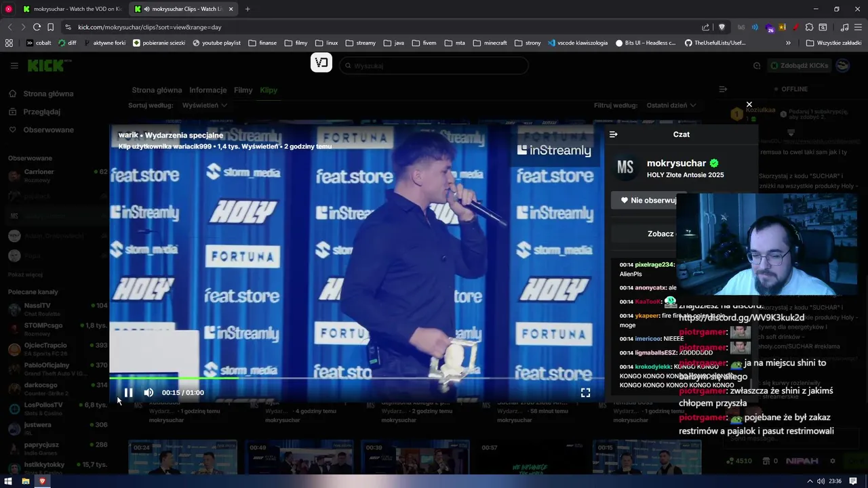Open the media control music-note icon
Screen dimensions: 868x488
click(x=844, y=27)
